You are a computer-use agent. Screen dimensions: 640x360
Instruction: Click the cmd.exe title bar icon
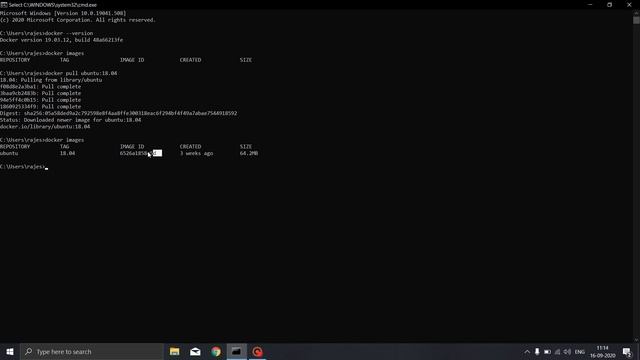pos(4,5)
